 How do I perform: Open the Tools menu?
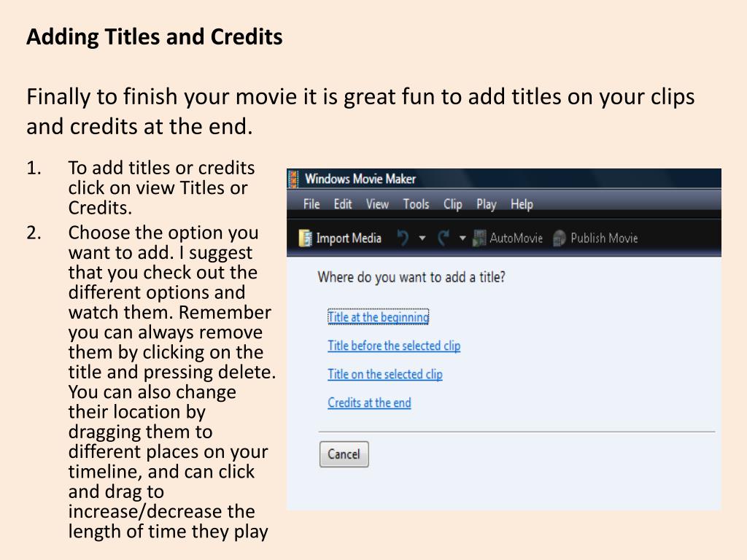point(416,204)
